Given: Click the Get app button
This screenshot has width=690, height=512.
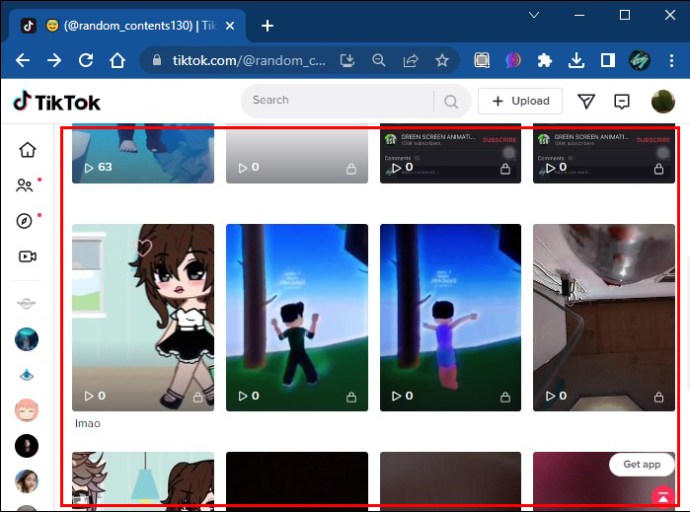Looking at the screenshot, I should [642, 464].
